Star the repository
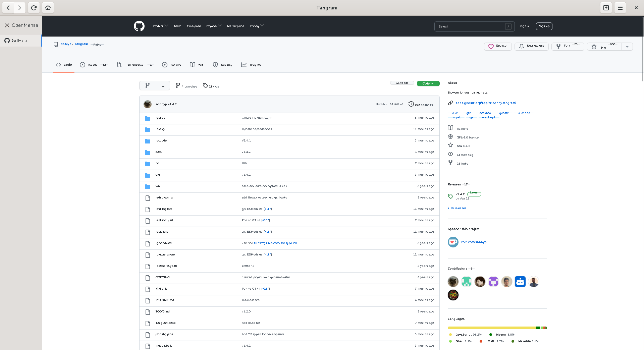The image size is (644, 350). coord(604,46)
